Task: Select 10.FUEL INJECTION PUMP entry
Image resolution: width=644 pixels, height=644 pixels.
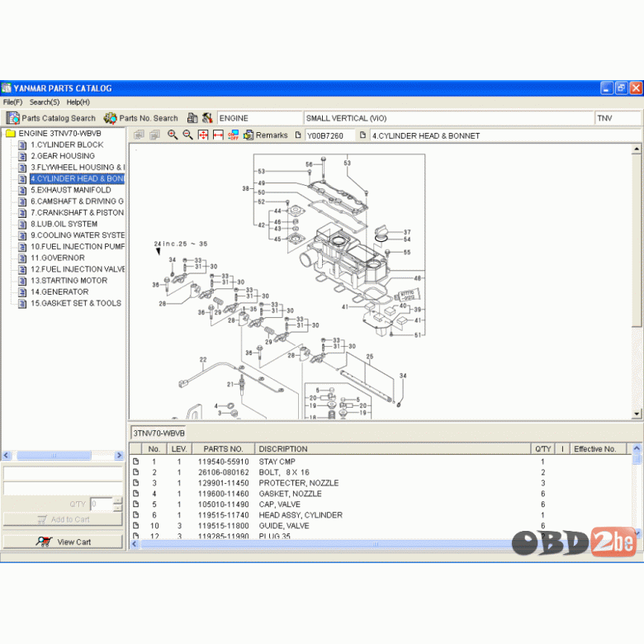Action: [78, 246]
